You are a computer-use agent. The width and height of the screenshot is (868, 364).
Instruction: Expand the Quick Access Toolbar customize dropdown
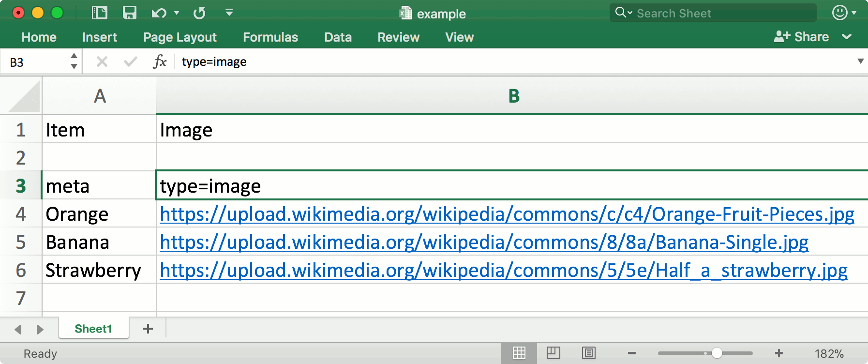229,13
